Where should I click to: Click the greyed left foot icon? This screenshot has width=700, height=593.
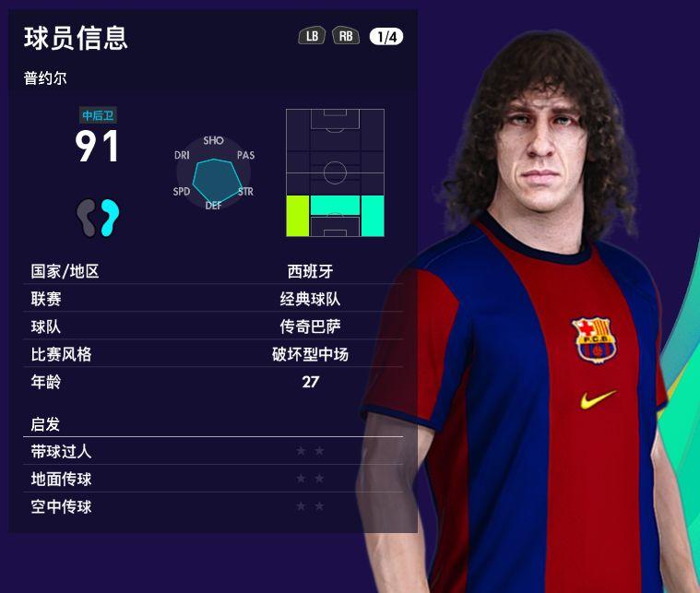click(x=86, y=218)
